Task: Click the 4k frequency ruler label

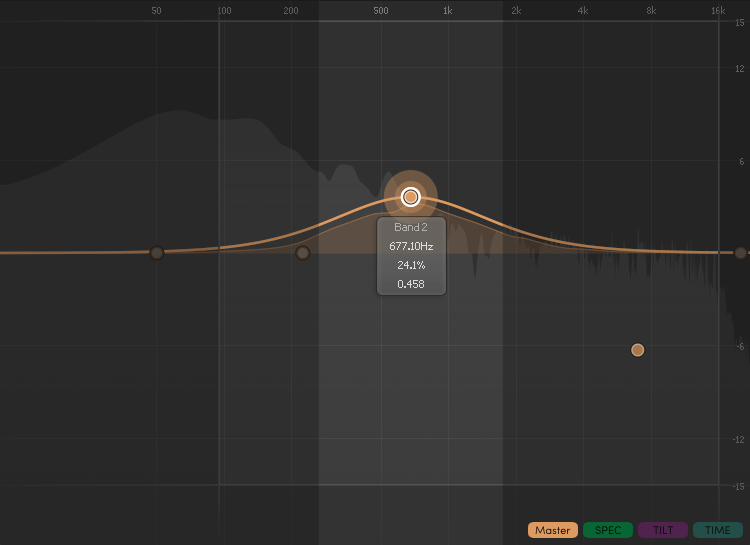Action: [583, 10]
